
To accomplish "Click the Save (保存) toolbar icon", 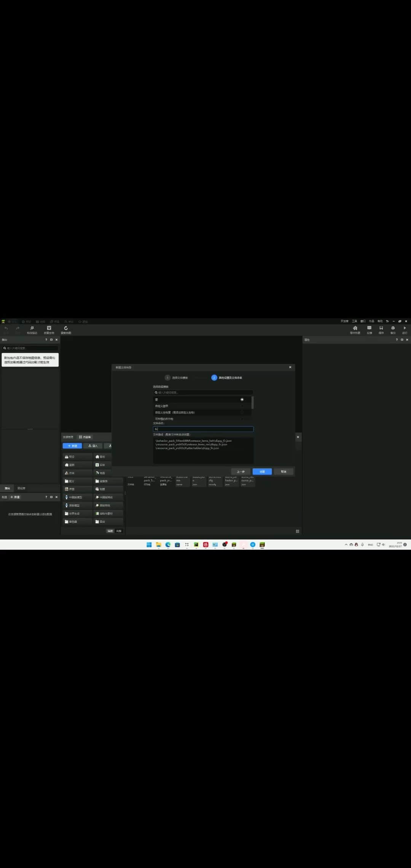I will coord(381,328).
